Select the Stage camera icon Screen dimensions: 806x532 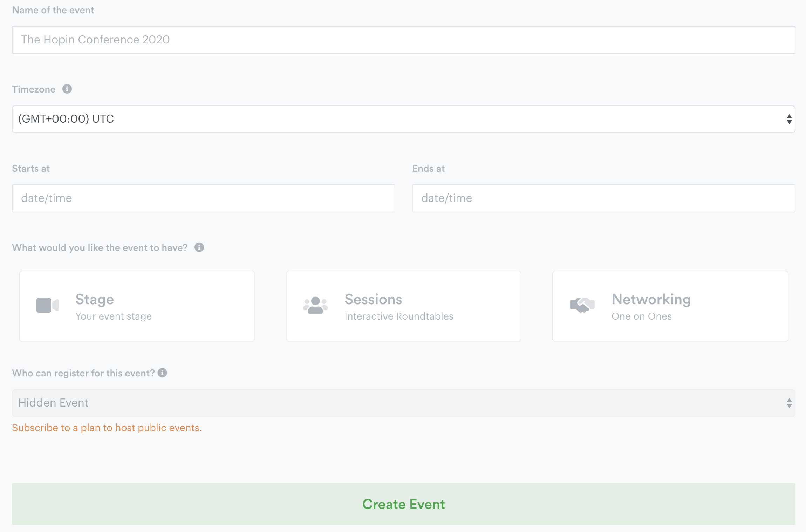47,305
